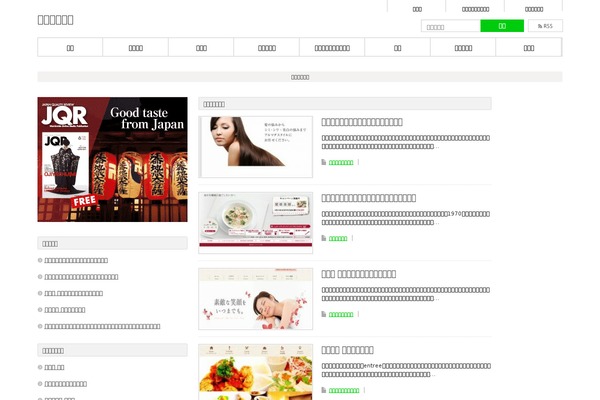Click green category link under sleeping woman article
The height and width of the screenshot is (400, 600).
tap(341, 315)
